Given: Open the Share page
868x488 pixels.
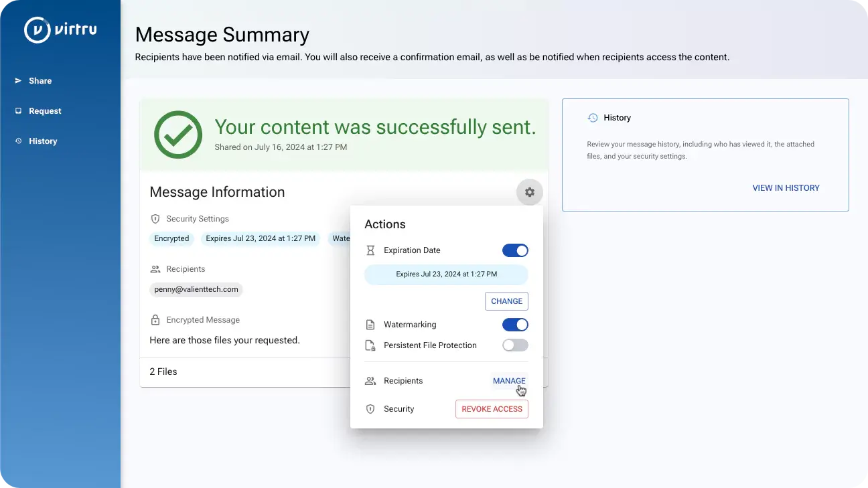Looking at the screenshot, I should (x=40, y=81).
